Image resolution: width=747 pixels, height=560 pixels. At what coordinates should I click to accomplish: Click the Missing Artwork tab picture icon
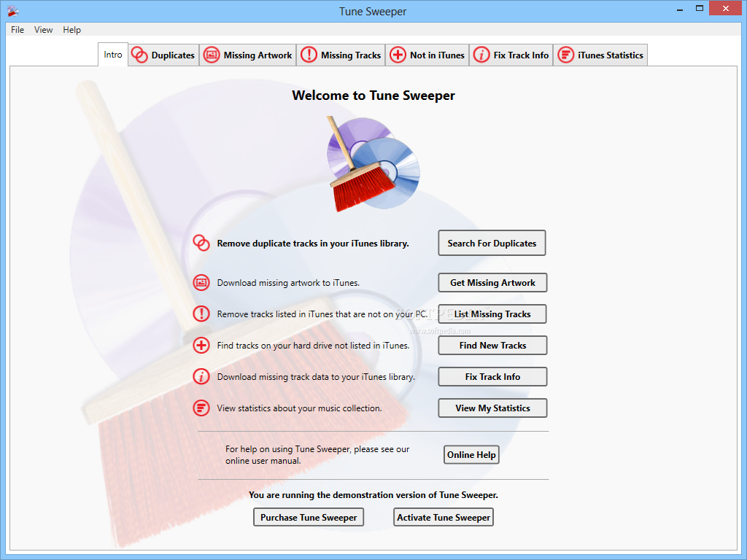click(212, 55)
